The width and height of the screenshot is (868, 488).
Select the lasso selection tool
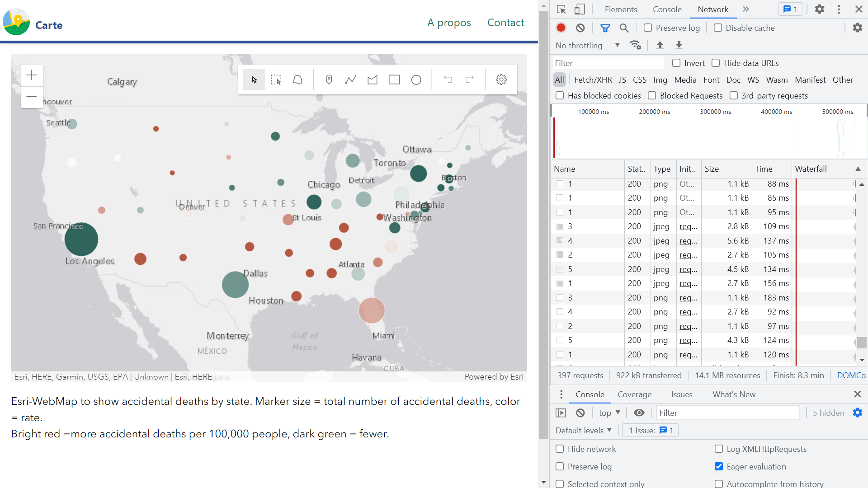[297, 80]
